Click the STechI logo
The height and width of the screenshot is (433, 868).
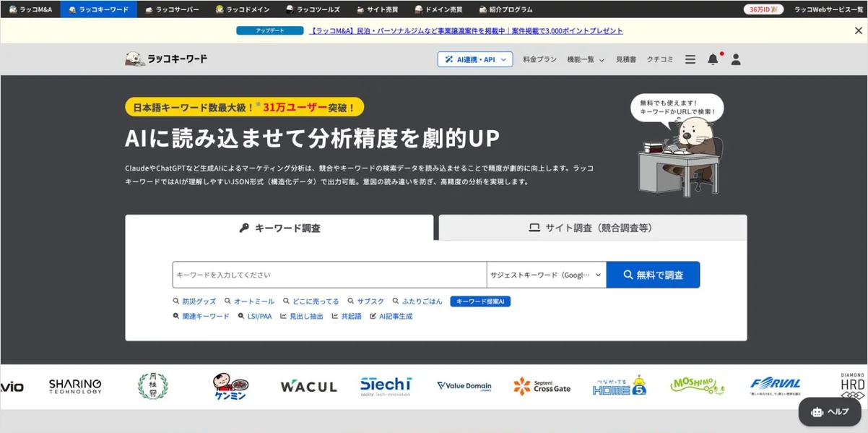pos(386,386)
